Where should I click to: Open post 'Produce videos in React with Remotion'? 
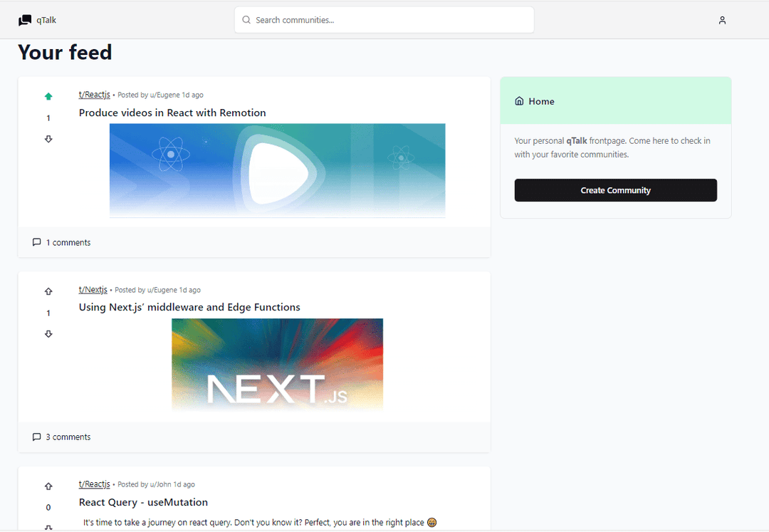coord(172,113)
